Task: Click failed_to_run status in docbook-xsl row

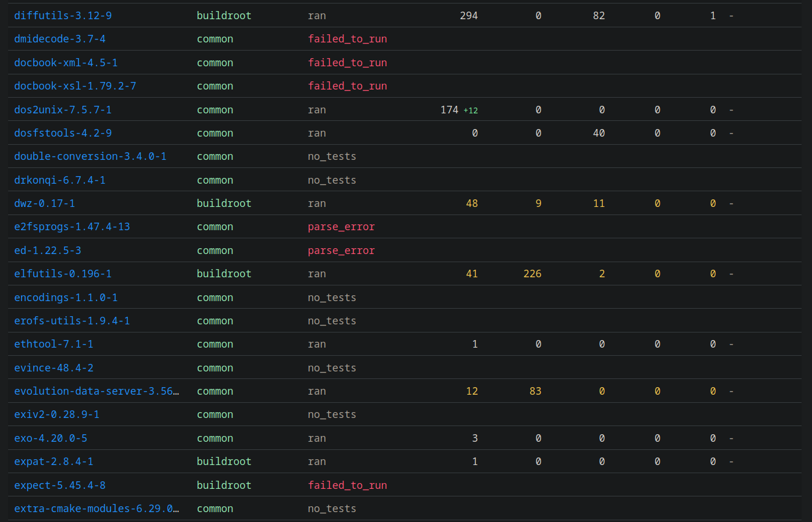Action: (x=348, y=86)
